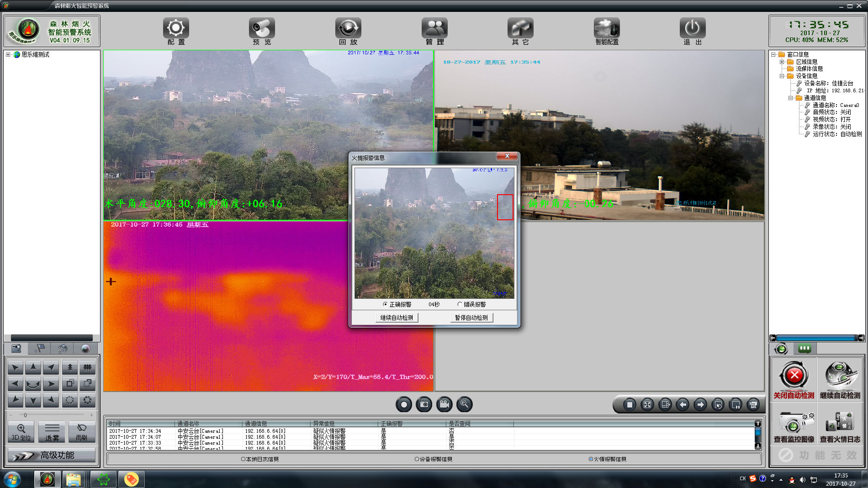Screen dimensions: 868x488
Task: Click the 3D定位 positioning button
Action: click(x=21, y=431)
